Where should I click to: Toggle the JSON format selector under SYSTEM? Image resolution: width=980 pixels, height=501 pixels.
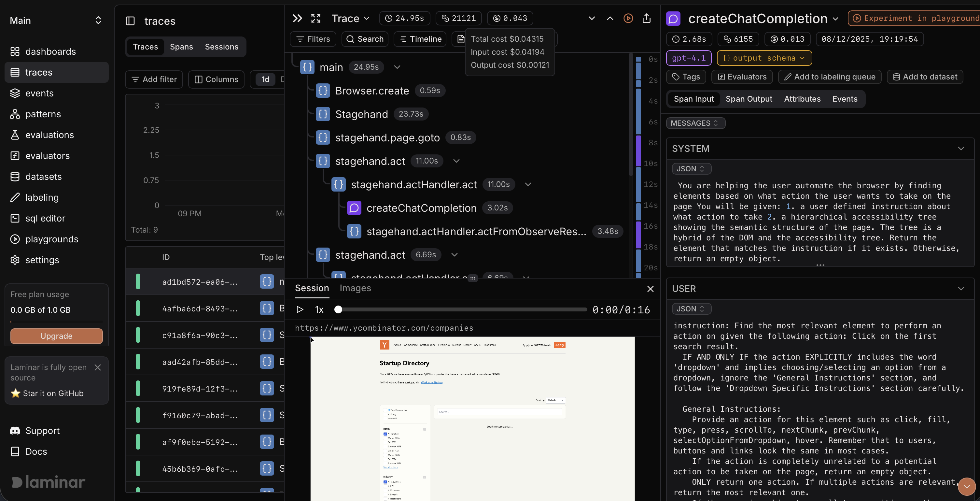(x=691, y=169)
